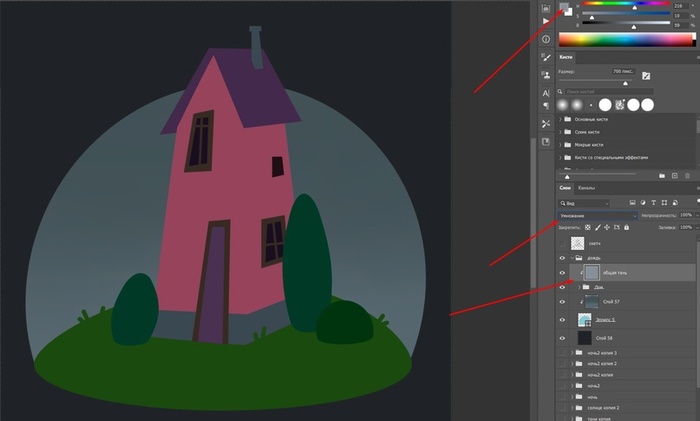The height and width of the screenshot is (421, 700).
Task: Expand the Мокрые кисти brush folder
Action: pyautogui.click(x=560, y=145)
